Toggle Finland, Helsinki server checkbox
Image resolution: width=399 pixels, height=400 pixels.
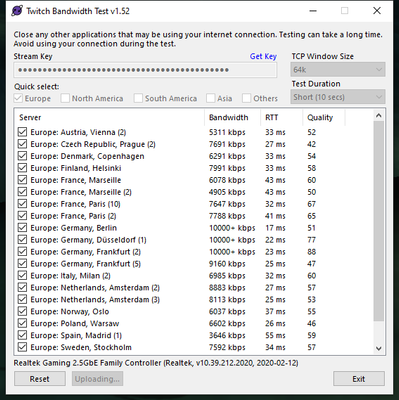22,168
